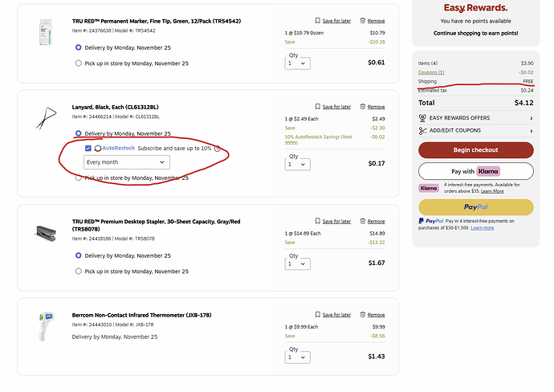The height and width of the screenshot is (392, 554).
Task: Expand Add/Edit Coupons chevron
Action: 531,131
